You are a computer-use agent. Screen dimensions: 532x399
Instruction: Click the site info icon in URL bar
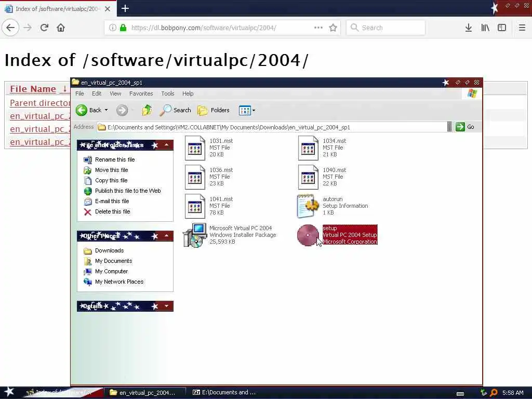113,28
